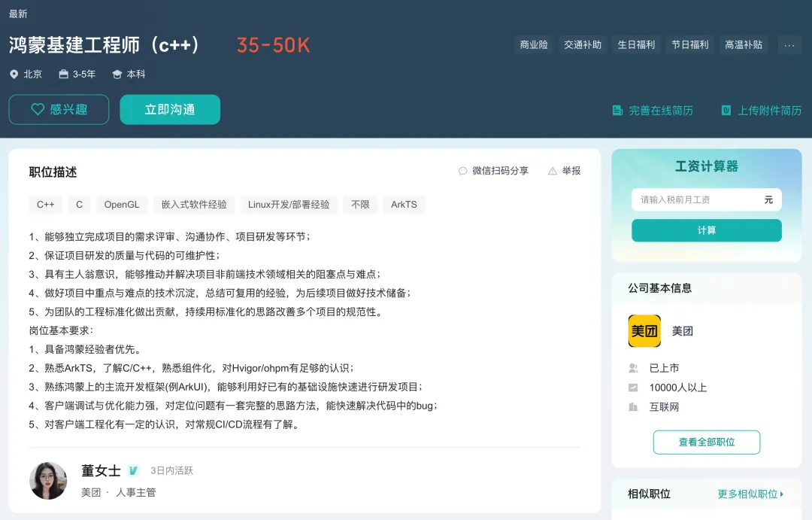Click the 生日福利 benefit tag

[637, 45]
